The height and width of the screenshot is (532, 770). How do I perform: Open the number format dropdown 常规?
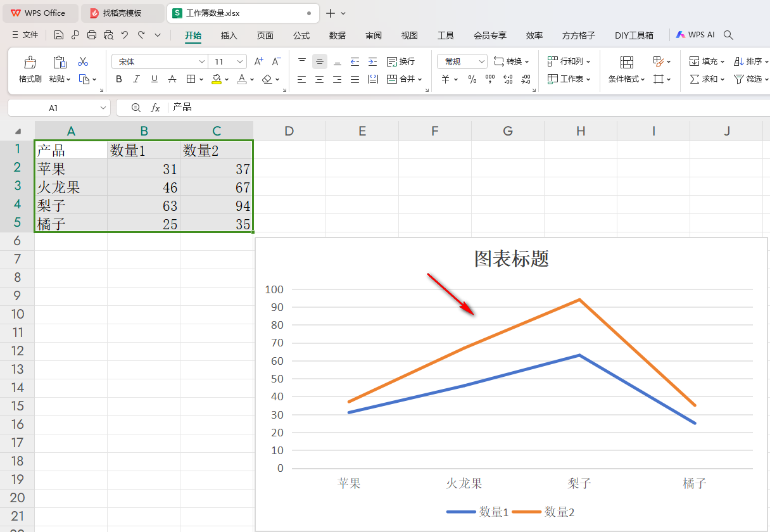pyautogui.click(x=482, y=61)
